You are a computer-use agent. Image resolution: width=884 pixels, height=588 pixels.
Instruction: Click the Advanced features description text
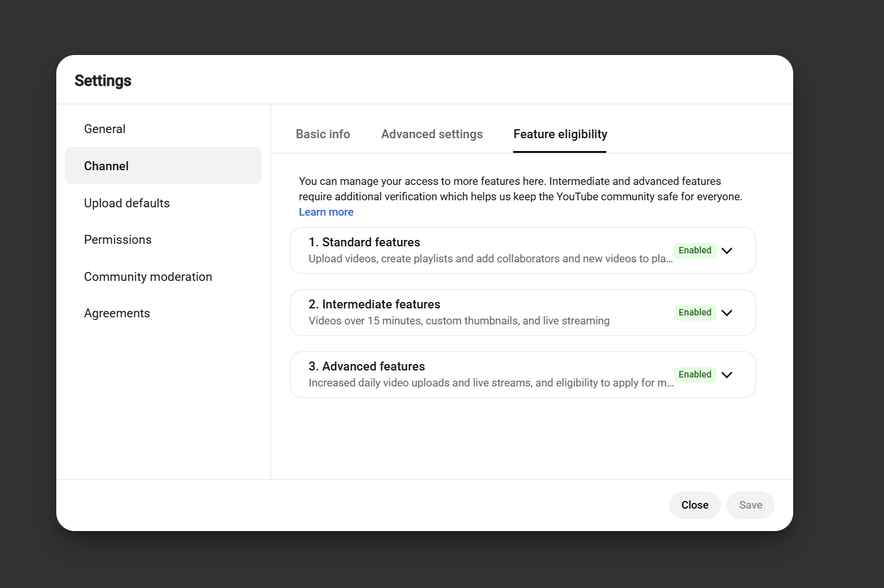[x=491, y=383]
